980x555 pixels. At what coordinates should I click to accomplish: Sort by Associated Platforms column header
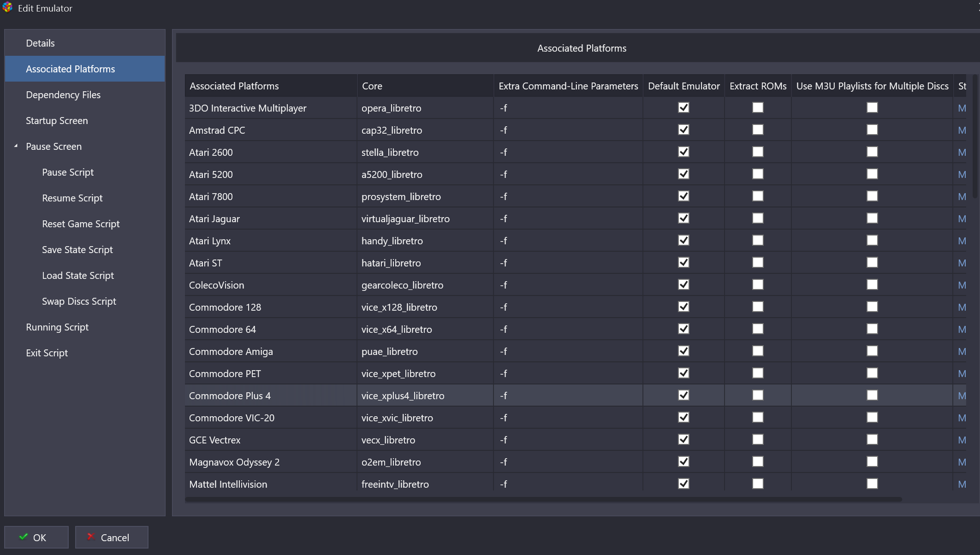(x=271, y=86)
